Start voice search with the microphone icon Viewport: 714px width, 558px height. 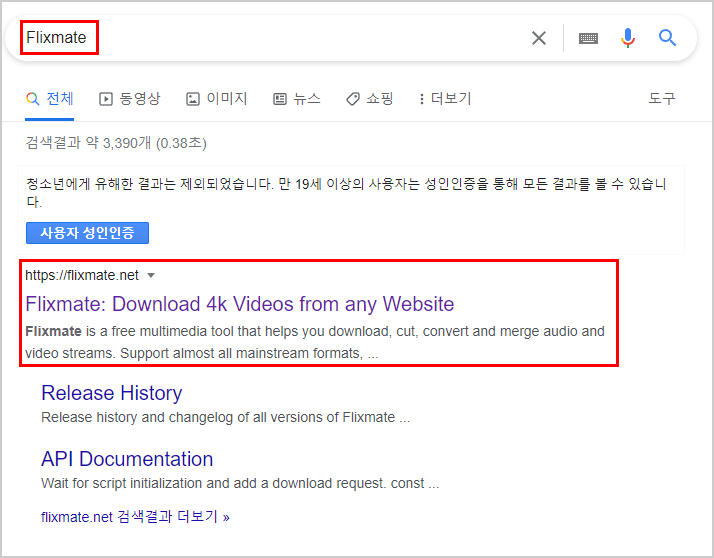click(x=628, y=38)
